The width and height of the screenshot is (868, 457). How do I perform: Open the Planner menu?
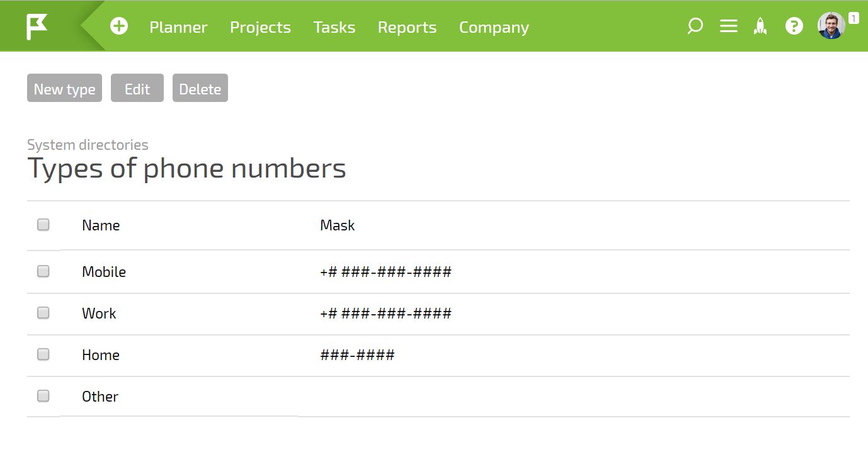pyautogui.click(x=178, y=27)
